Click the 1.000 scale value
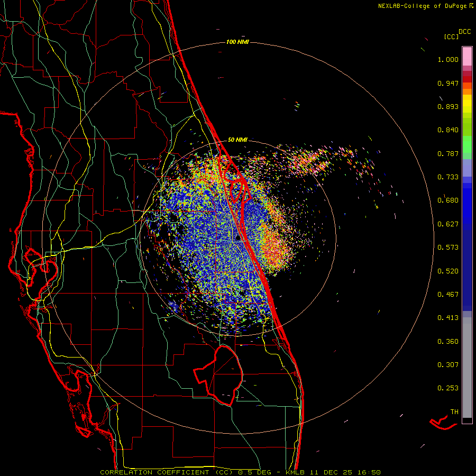Screen dimensions: 476x476 tap(448, 59)
